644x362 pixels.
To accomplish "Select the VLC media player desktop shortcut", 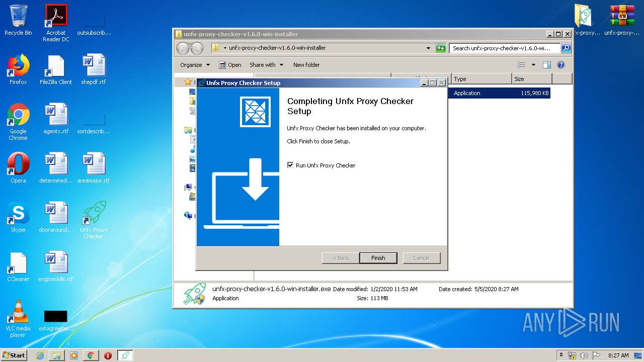I will [x=18, y=319].
